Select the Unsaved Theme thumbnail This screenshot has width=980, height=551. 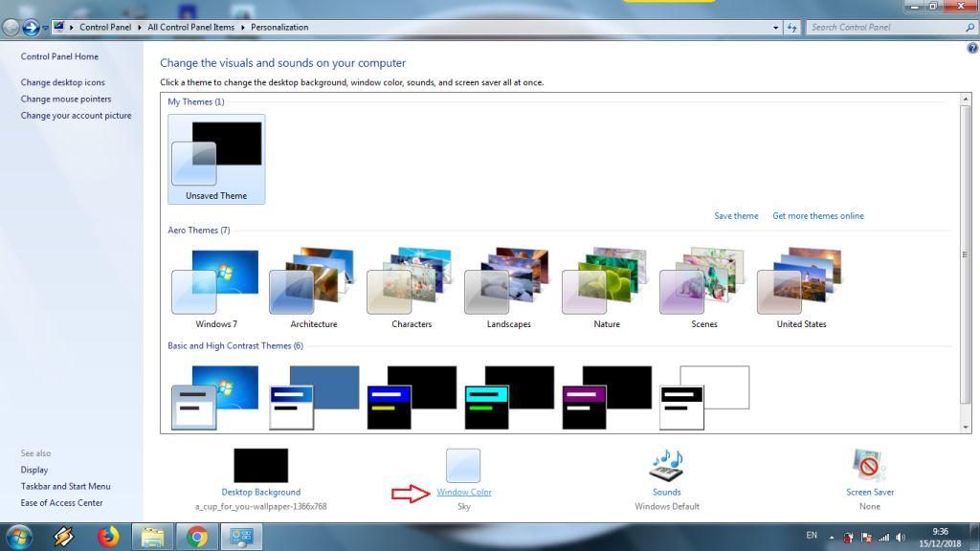pos(216,159)
